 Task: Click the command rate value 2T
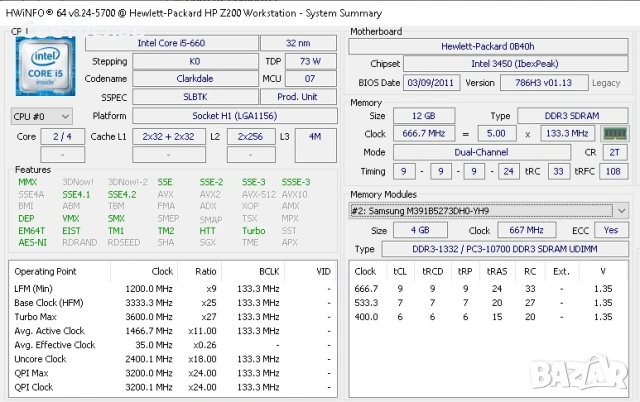(615, 153)
